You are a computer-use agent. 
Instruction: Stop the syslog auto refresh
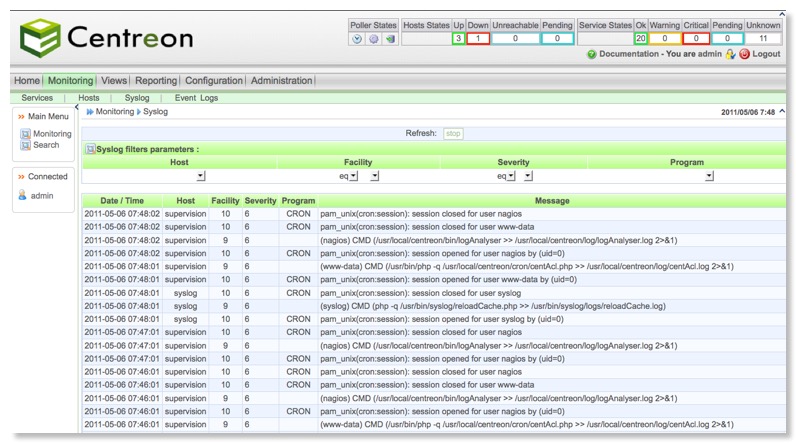(453, 133)
